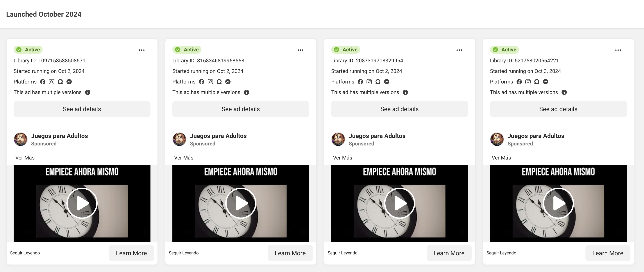Viewport: 644px width, 272px height.
Task: Play video in ad 521758020564221
Action: (558, 203)
